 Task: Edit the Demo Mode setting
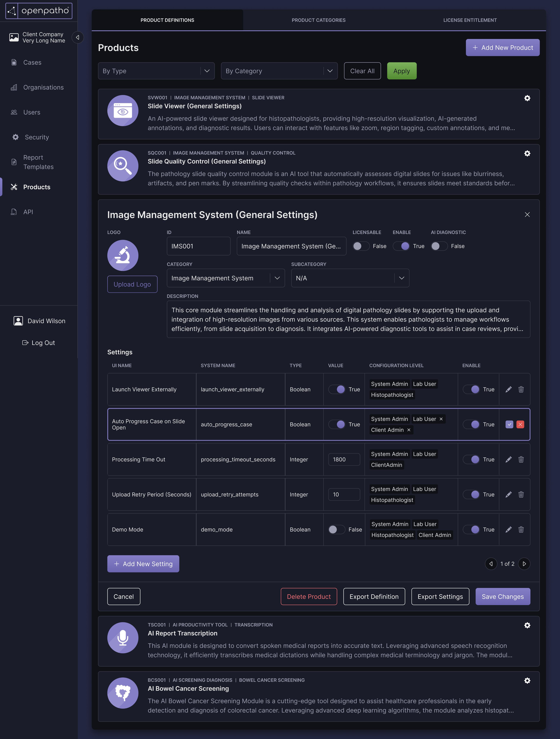pos(508,530)
